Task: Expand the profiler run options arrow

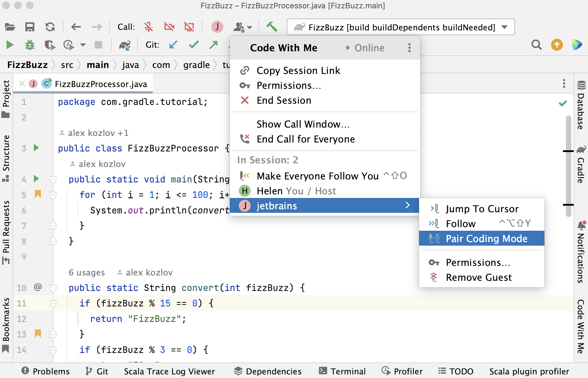Action: (83, 45)
